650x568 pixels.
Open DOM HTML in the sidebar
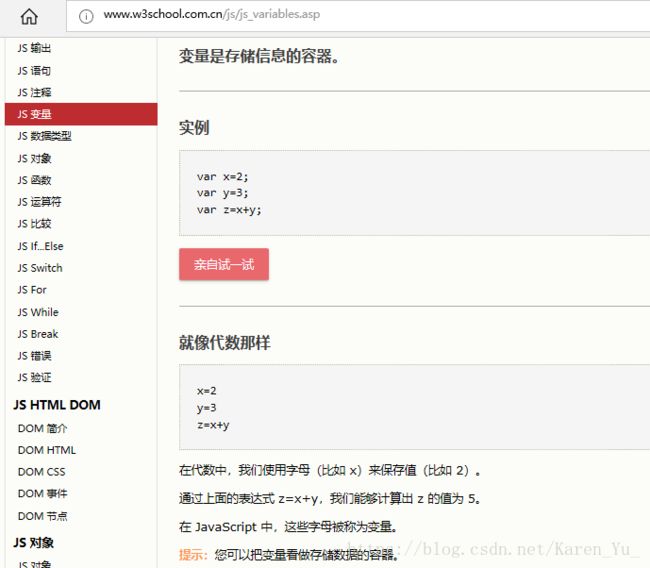pyautogui.click(x=47, y=450)
